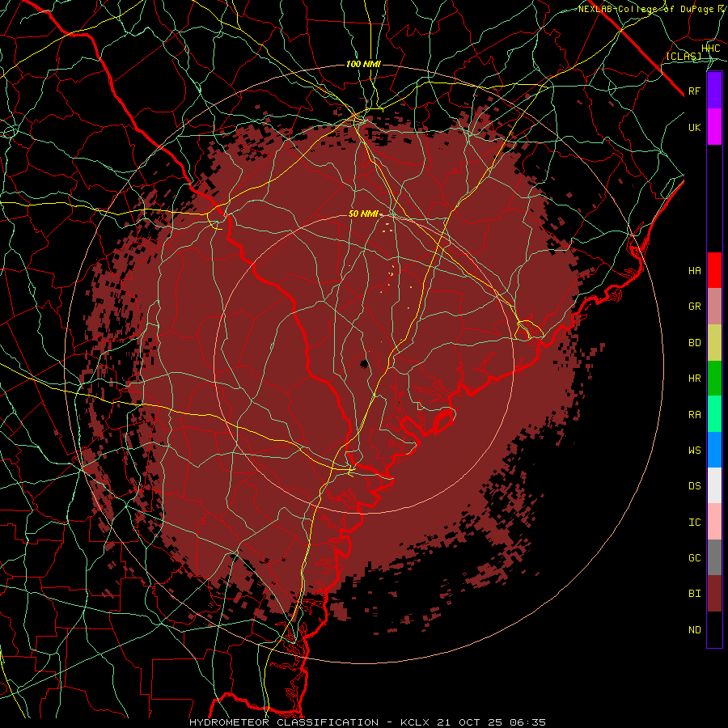This screenshot has width=728, height=728.
Task: Click the "HHC" product code text
Action: pyautogui.click(x=711, y=49)
